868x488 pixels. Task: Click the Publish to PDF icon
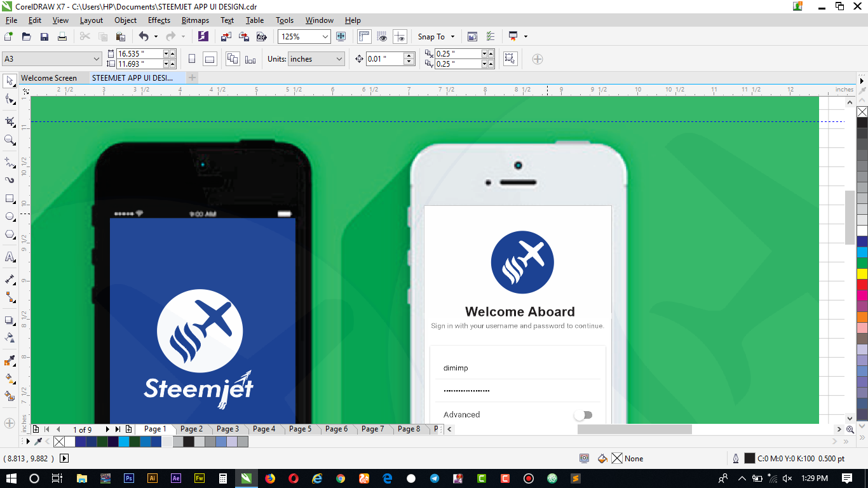point(261,37)
